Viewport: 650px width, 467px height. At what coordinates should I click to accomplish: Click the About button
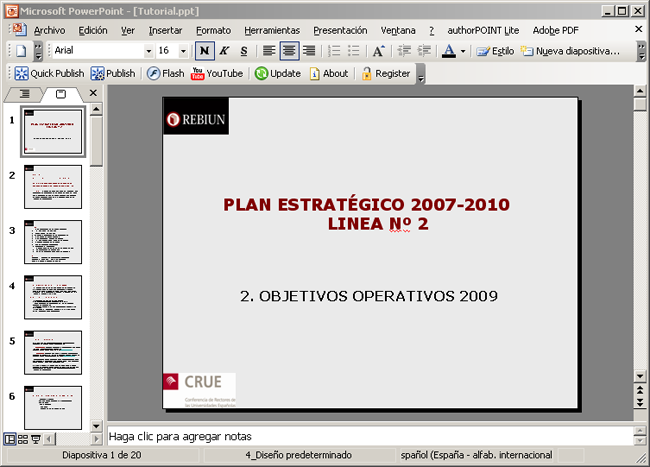(329, 73)
